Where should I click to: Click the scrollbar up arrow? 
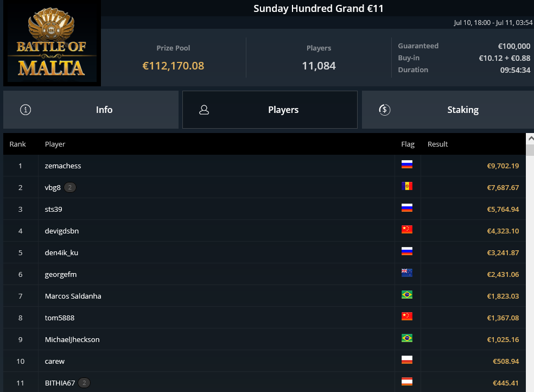tap(530, 139)
